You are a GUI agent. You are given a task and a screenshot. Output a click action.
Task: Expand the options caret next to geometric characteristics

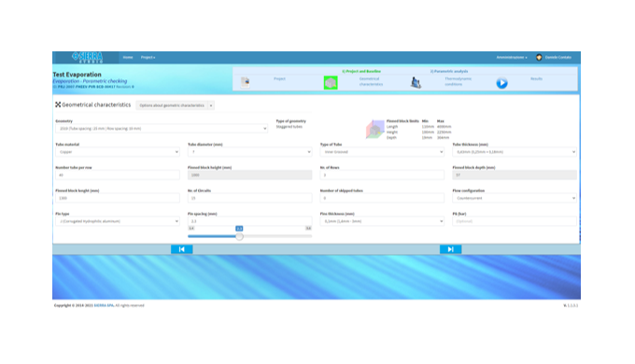211,105
